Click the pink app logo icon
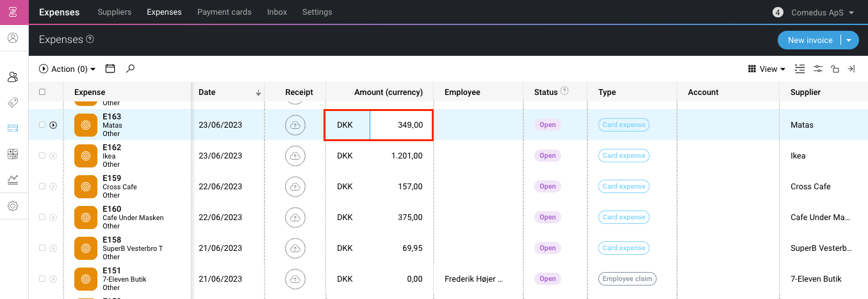The image size is (868, 299). coord(12,12)
